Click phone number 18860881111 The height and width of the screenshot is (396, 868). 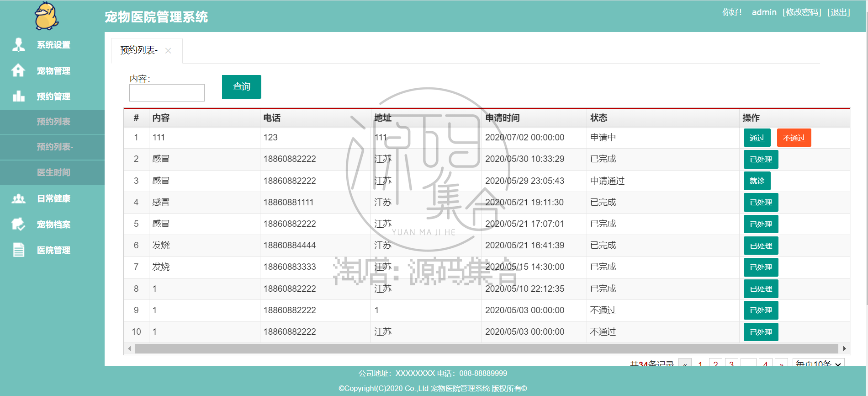coord(288,202)
